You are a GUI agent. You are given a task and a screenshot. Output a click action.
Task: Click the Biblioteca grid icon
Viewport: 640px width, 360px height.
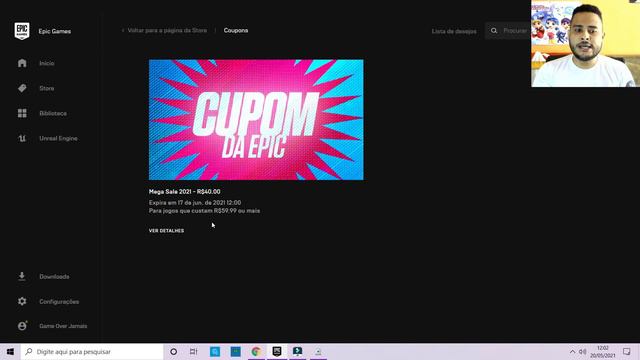(22, 113)
